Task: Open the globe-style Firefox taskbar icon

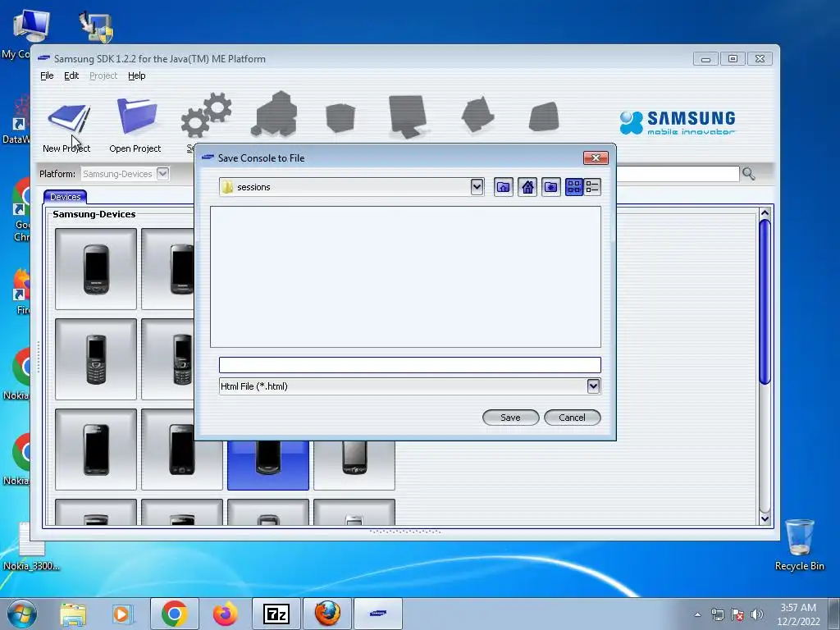Action: pyautogui.click(x=327, y=614)
